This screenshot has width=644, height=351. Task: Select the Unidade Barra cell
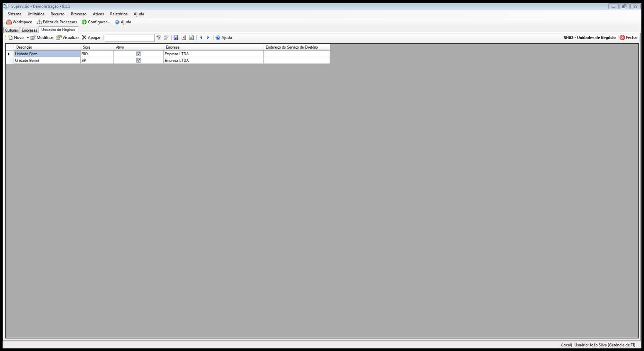pyautogui.click(x=47, y=54)
